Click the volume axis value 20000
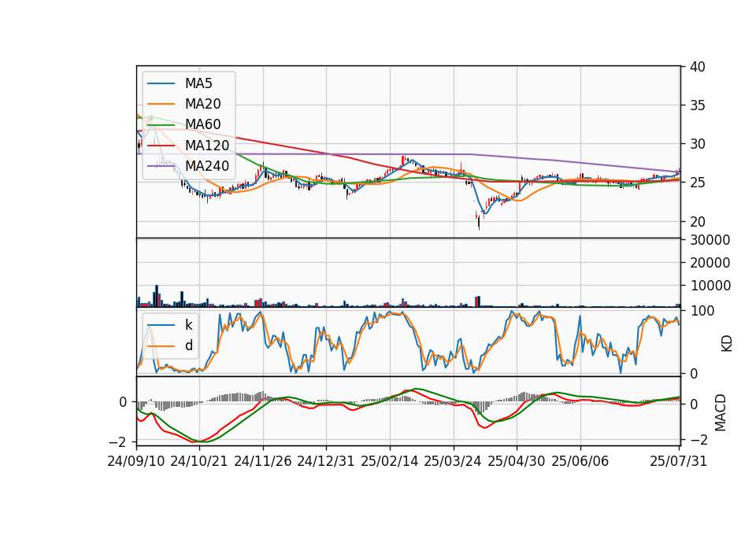Viewport: 756px width, 543px height. (710, 263)
